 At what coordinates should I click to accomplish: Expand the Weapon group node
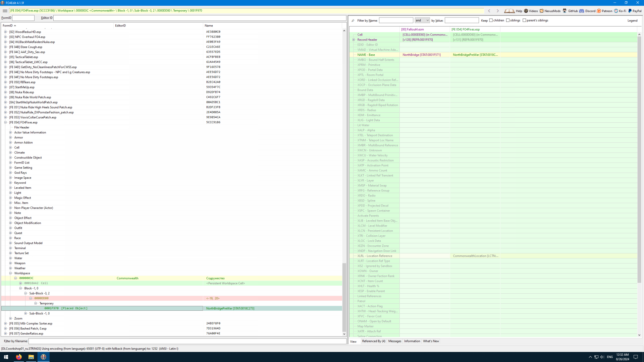10,263
